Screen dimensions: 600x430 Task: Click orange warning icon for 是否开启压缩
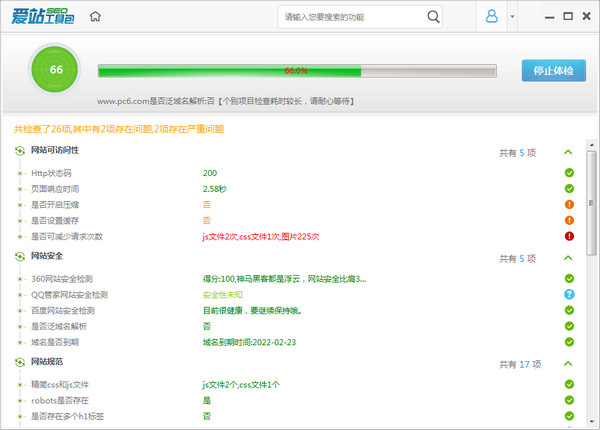(569, 204)
